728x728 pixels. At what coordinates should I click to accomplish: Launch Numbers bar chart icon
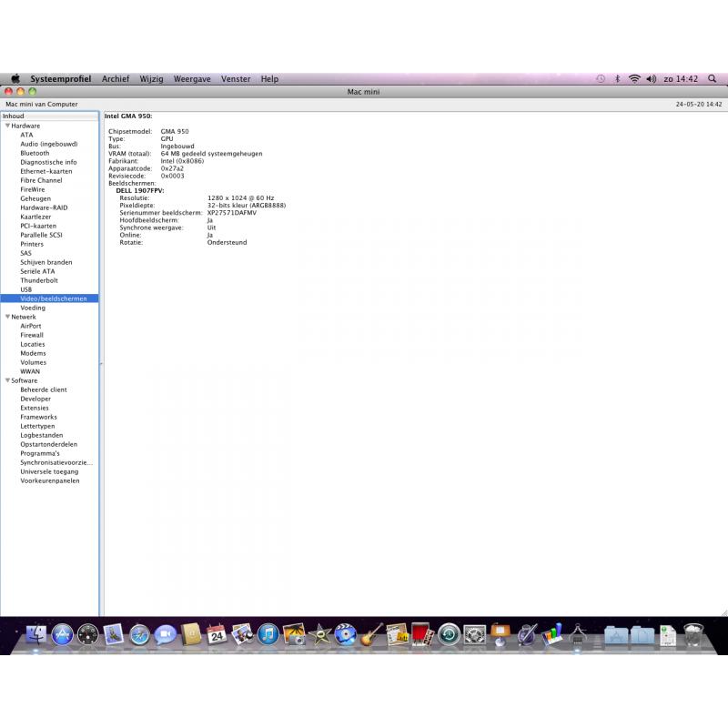(552, 634)
